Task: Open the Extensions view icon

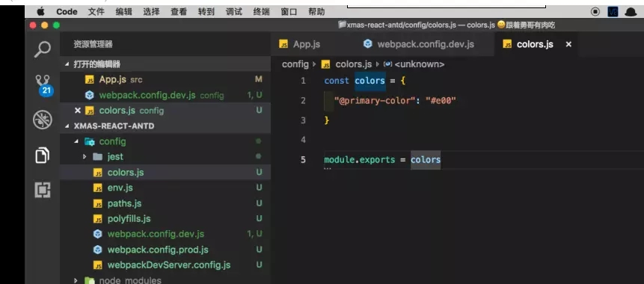Action: (x=43, y=190)
